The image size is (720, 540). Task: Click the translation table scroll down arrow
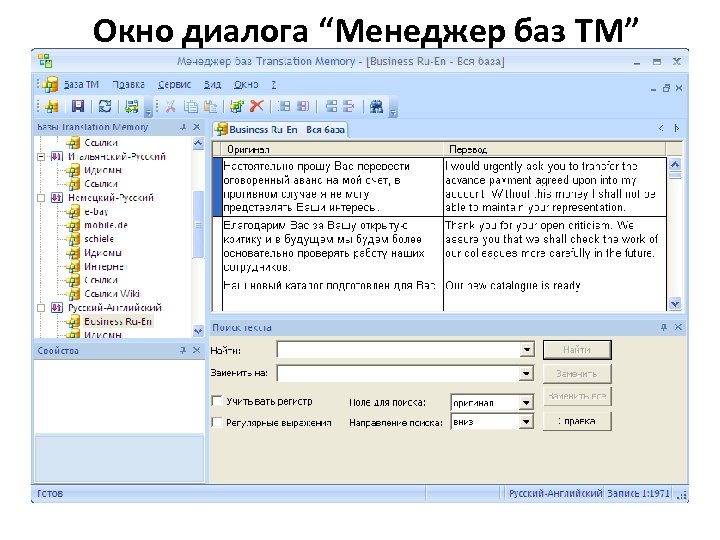675,304
